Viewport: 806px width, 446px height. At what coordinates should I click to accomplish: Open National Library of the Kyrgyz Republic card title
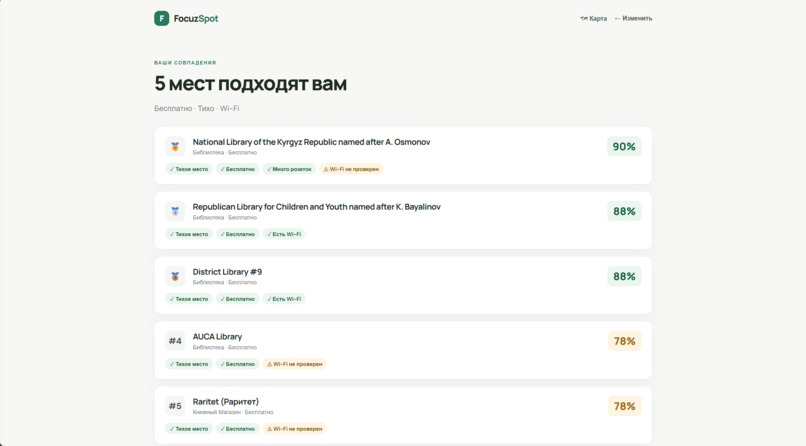[312, 142]
